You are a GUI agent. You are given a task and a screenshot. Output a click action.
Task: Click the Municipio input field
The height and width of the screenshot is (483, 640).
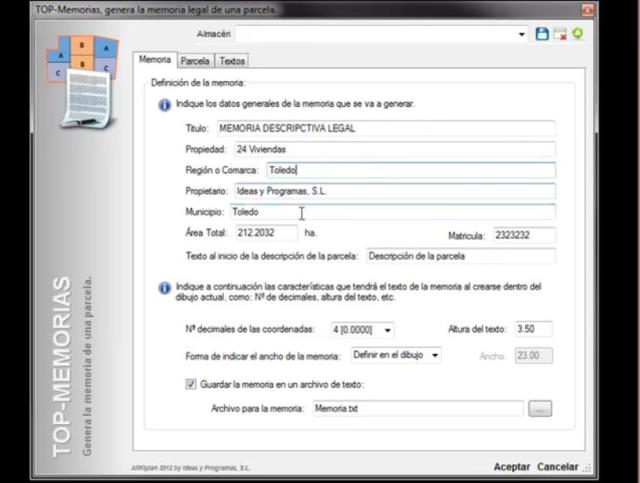393,211
